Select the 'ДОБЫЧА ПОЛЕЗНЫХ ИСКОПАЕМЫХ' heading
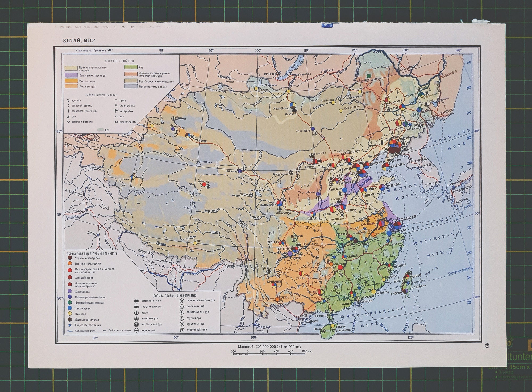This screenshot has height=392, width=532. (175, 295)
